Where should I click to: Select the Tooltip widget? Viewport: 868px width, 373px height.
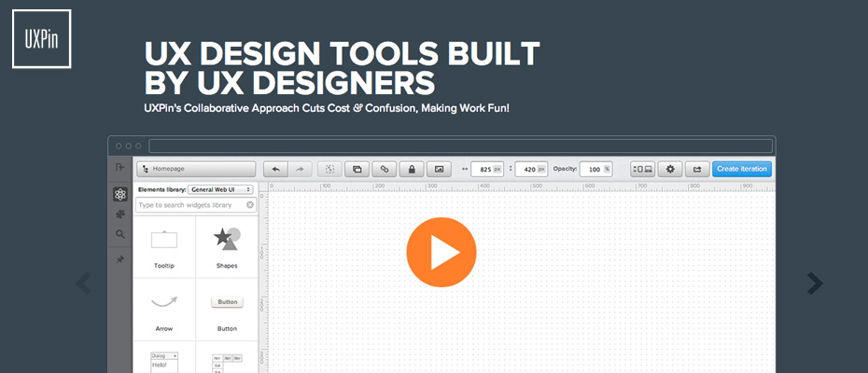[x=164, y=247]
